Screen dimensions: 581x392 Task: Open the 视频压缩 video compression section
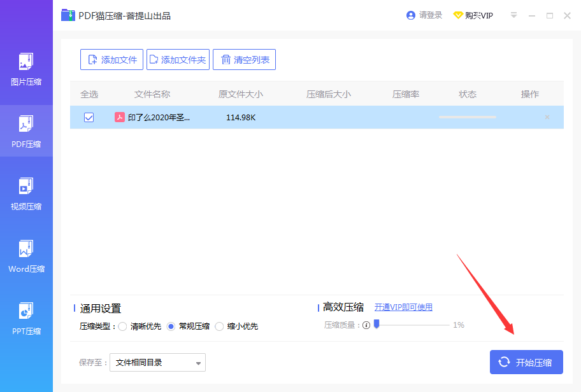click(x=26, y=194)
